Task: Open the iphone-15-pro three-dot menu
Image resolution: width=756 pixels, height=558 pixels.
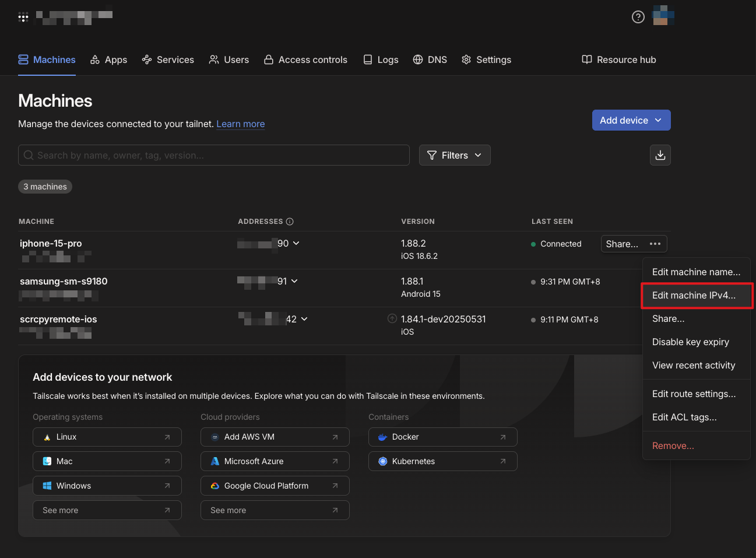Action: coord(655,244)
